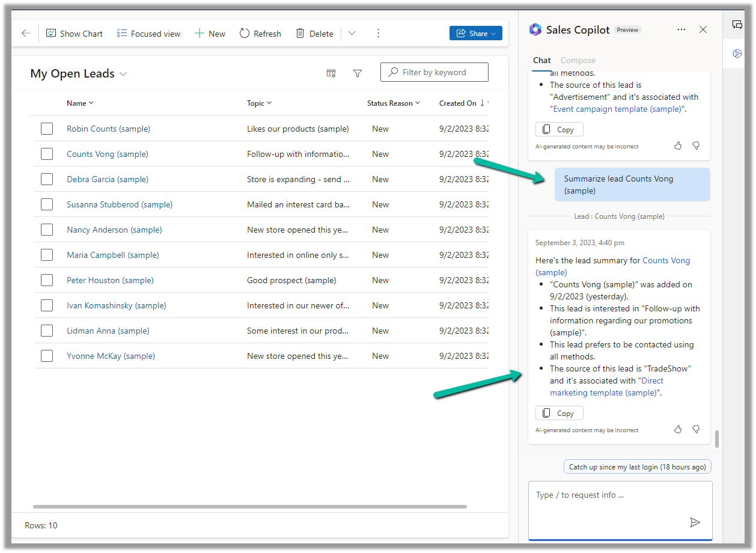This screenshot has width=756, height=553.
Task: Open the edit columns icon
Action: (x=331, y=73)
